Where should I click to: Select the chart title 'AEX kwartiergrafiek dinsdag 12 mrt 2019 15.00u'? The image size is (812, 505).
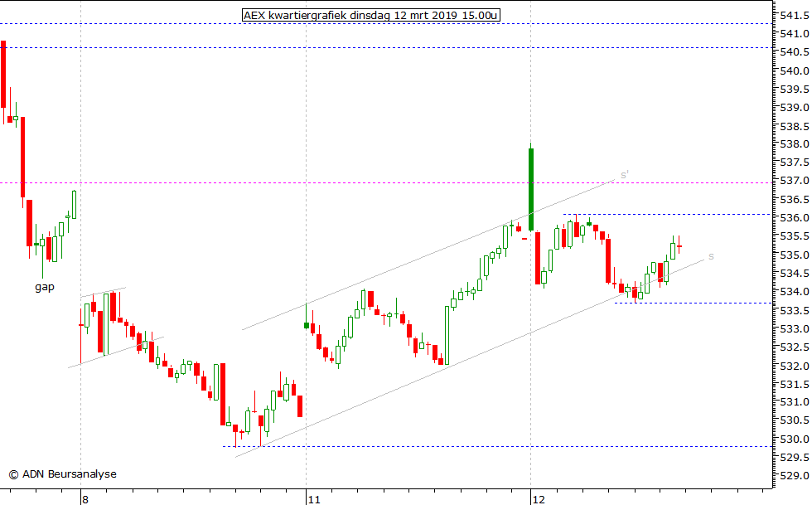pyautogui.click(x=371, y=15)
